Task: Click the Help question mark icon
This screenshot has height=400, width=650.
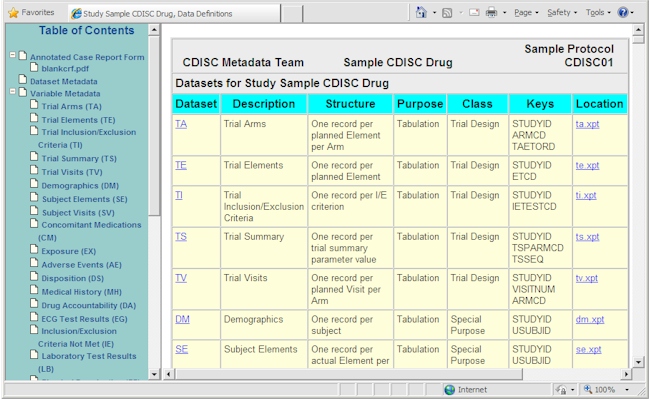Action: tap(623, 12)
